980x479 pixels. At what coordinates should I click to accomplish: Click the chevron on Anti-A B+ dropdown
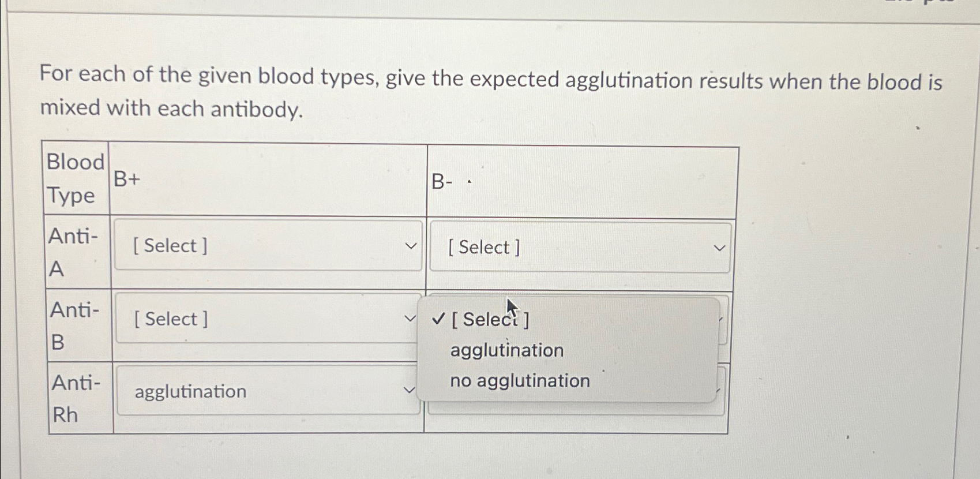click(411, 246)
